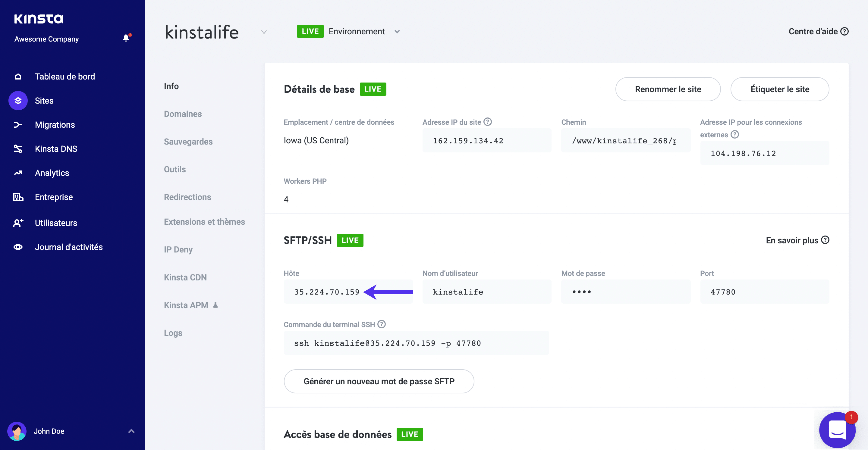This screenshot has width=868, height=450.
Task: Click the help icon next to Commande du terminal SSH
Action: 382,324
